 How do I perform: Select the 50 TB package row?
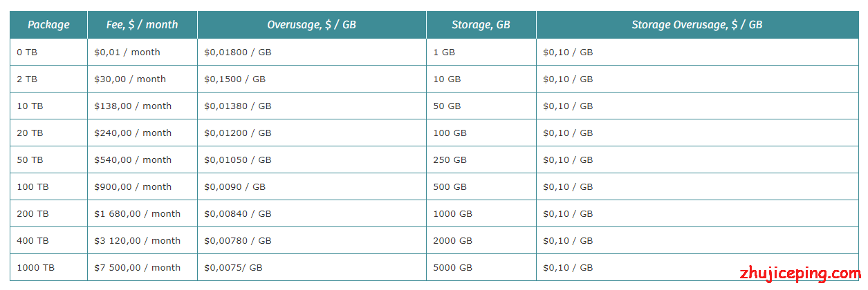(x=434, y=160)
